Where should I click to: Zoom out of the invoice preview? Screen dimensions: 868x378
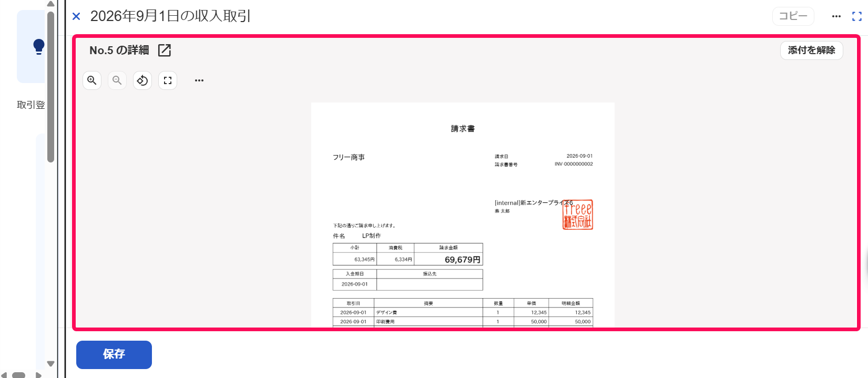pyautogui.click(x=117, y=80)
